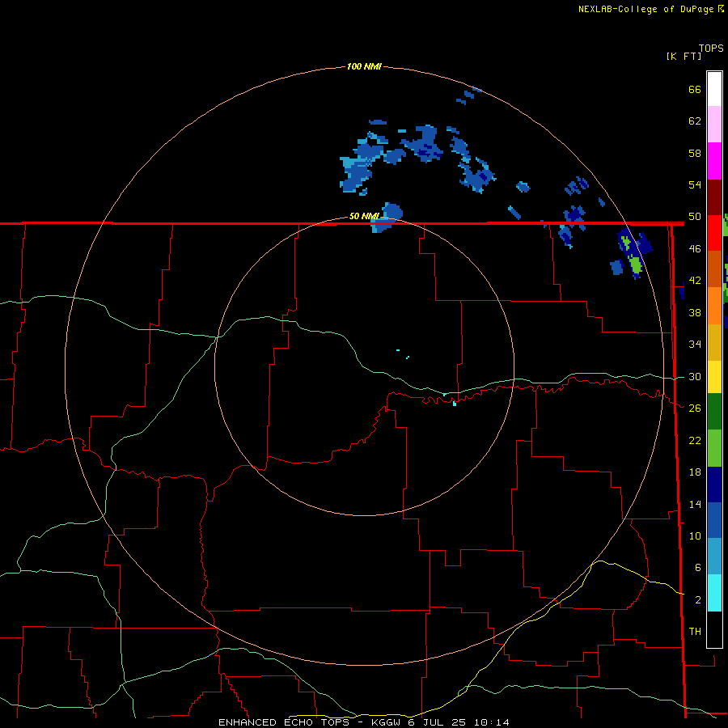728x728 pixels.
Task: Click the '66' legend value
Action: point(695,90)
